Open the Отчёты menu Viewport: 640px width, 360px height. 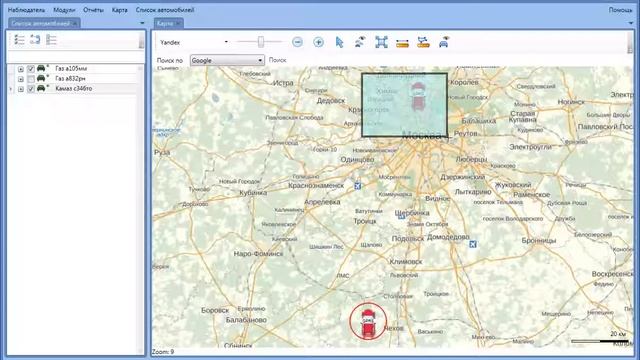coord(93,10)
